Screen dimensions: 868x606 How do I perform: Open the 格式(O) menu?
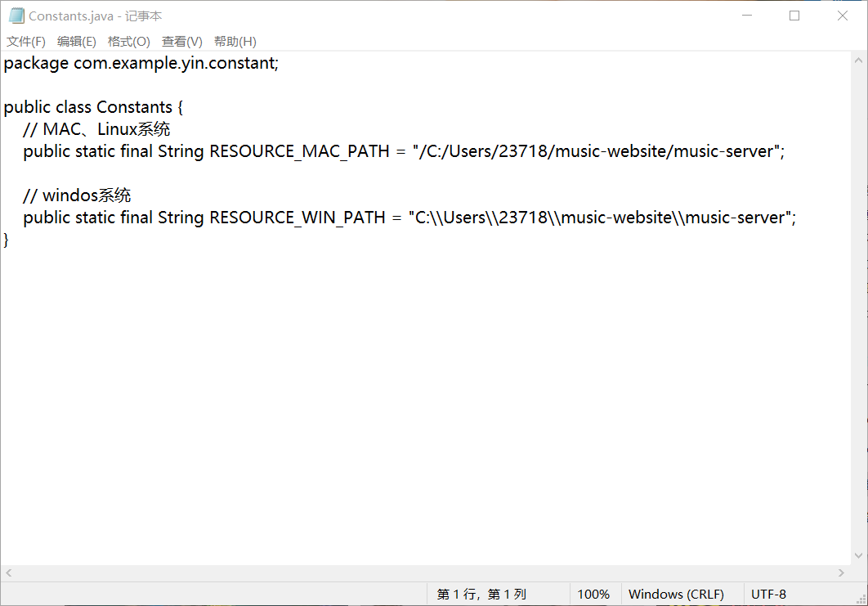(x=128, y=42)
